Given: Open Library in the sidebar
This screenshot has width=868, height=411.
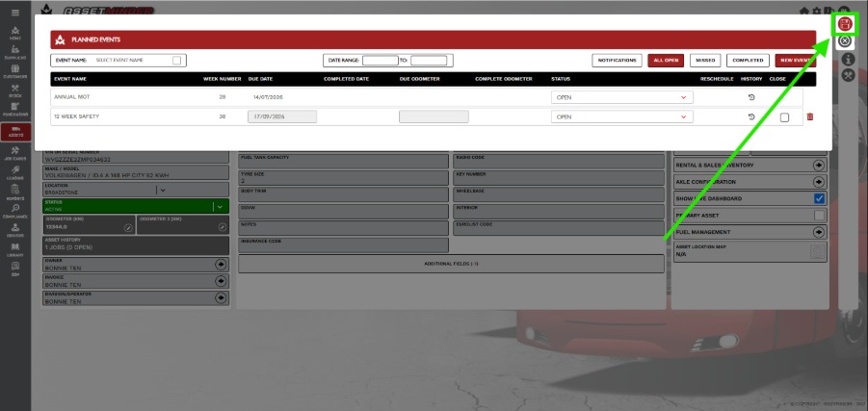Looking at the screenshot, I should (15, 249).
